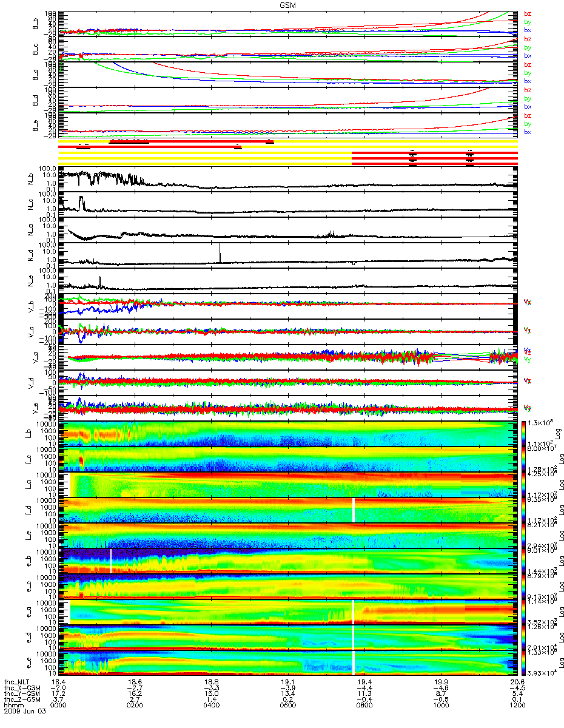Click the thc_Y-GSM row label

point(22,693)
